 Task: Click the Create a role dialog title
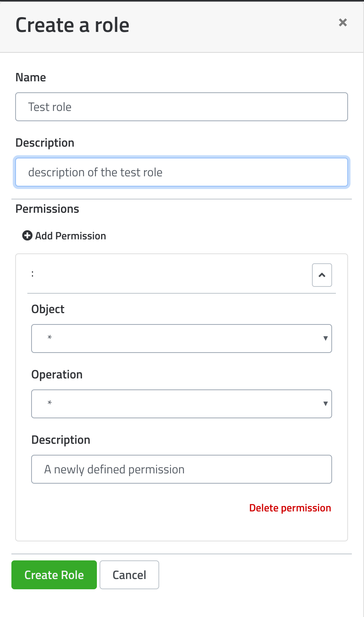coord(73,25)
